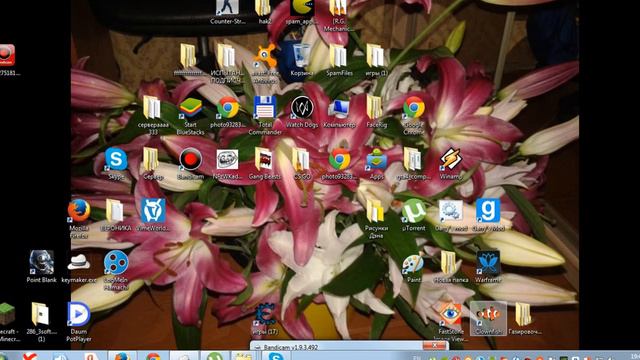This screenshot has height=360, width=640.
Task: Open Skype from the taskbar
Action: click(276, 356)
